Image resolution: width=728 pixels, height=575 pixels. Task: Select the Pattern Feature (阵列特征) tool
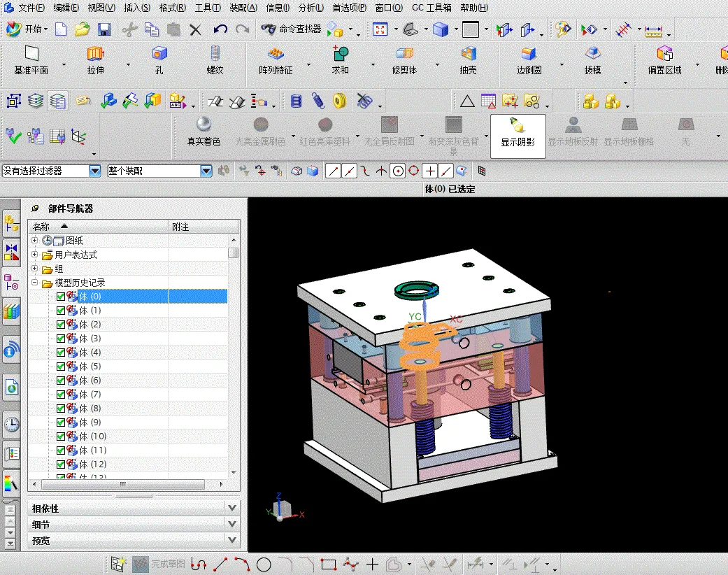click(276, 60)
